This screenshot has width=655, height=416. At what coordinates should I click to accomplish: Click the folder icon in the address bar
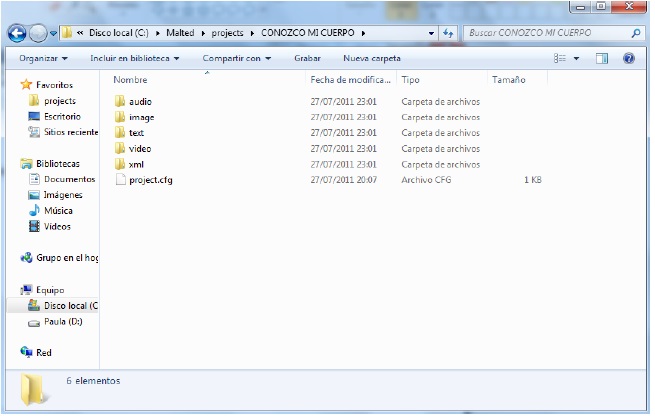tap(67, 33)
